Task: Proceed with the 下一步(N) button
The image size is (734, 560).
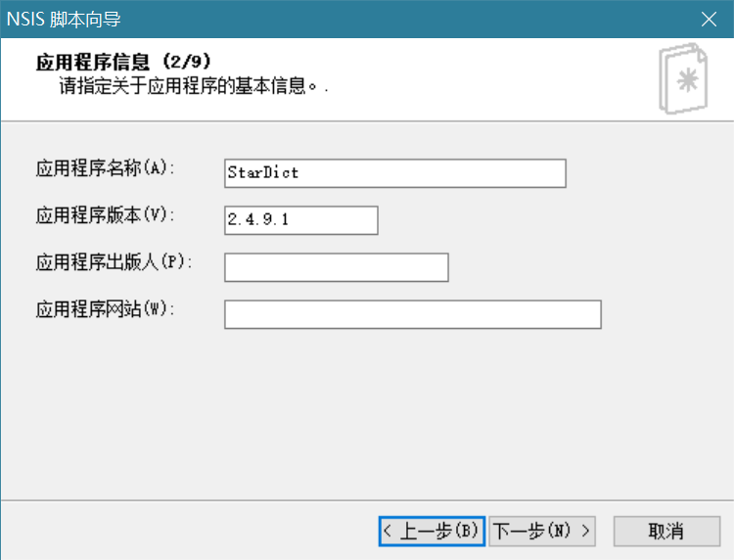Action: coord(542,531)
